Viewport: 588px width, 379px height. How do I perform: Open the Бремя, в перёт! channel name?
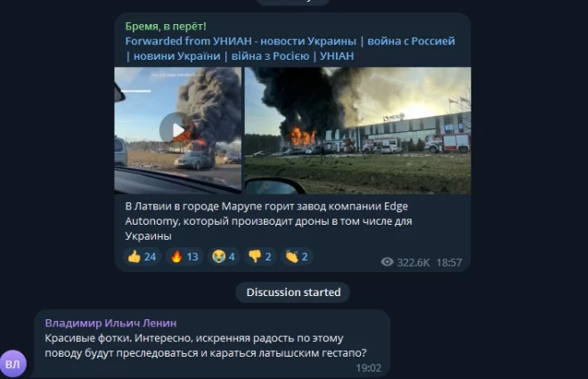pos(166,26)
